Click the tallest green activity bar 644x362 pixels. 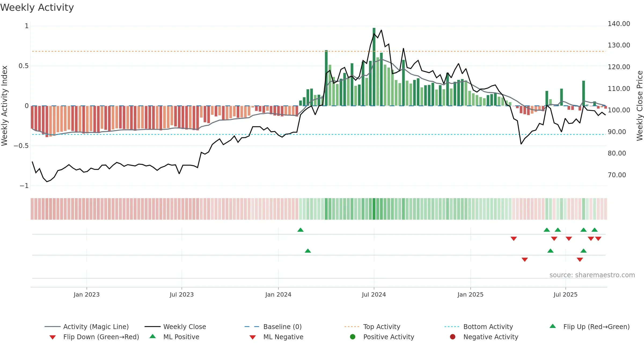374,67
